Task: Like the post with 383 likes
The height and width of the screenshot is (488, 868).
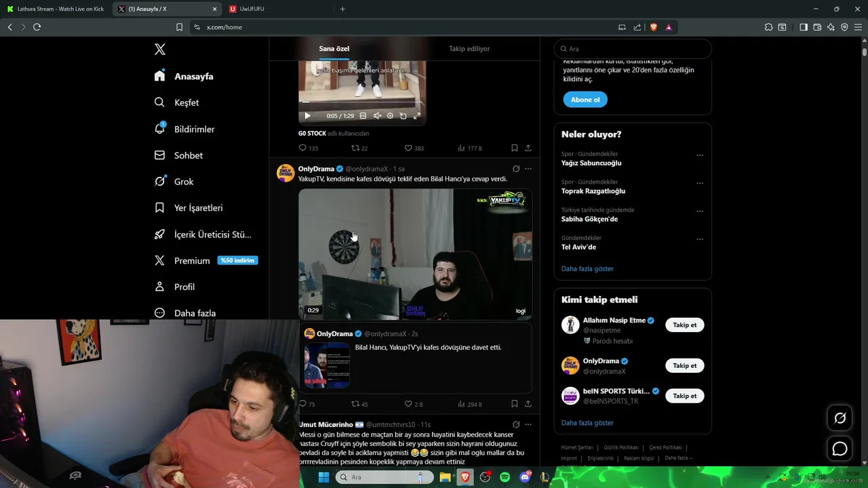Action: 414,148
